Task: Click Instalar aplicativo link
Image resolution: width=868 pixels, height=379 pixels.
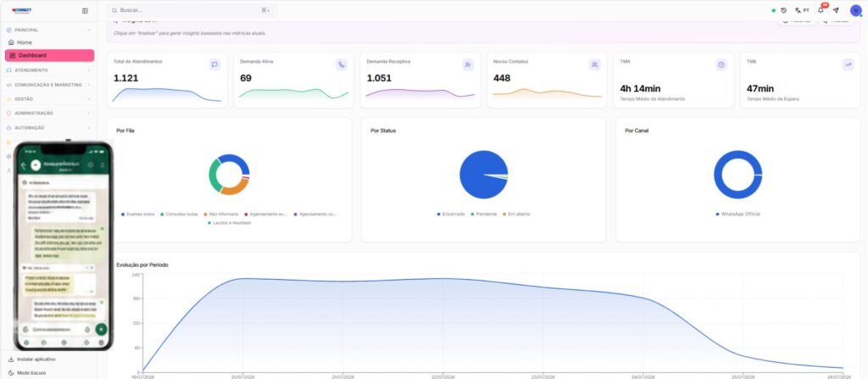Action: click(x=32, y=359)
